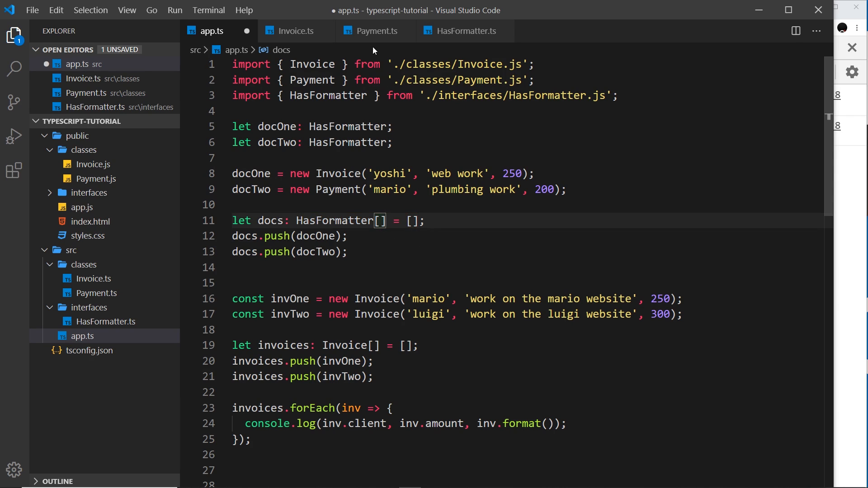Open the Run and Debug view

click(14, 136)
